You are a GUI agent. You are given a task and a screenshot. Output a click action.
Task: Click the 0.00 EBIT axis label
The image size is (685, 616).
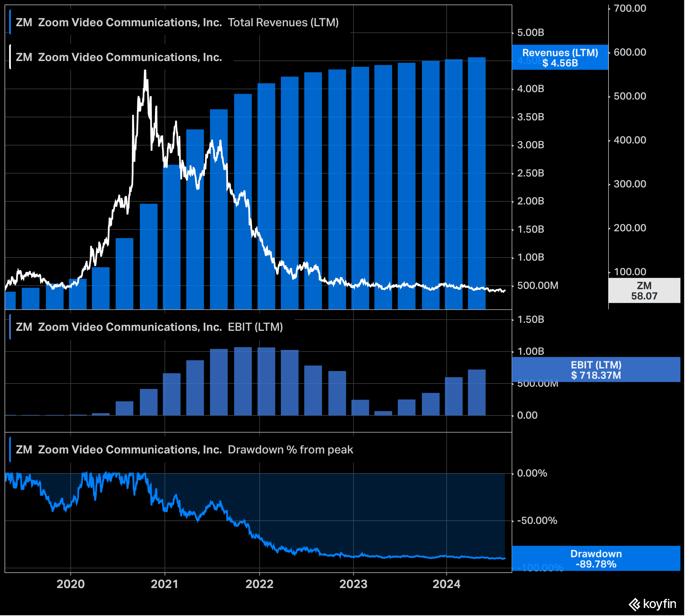coord(527,416)
